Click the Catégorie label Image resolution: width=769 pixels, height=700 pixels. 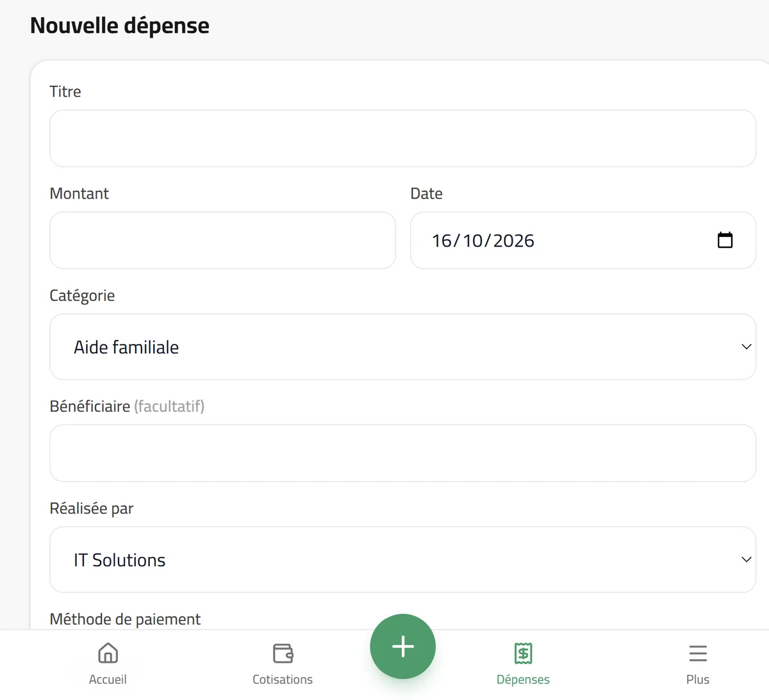point(82,295)
